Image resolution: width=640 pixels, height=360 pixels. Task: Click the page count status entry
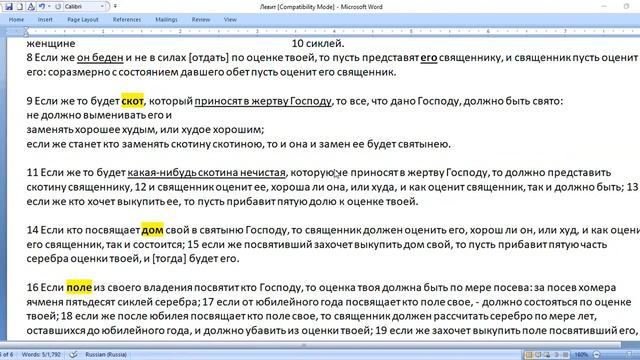pyautogui.click(x=7, y=355)
